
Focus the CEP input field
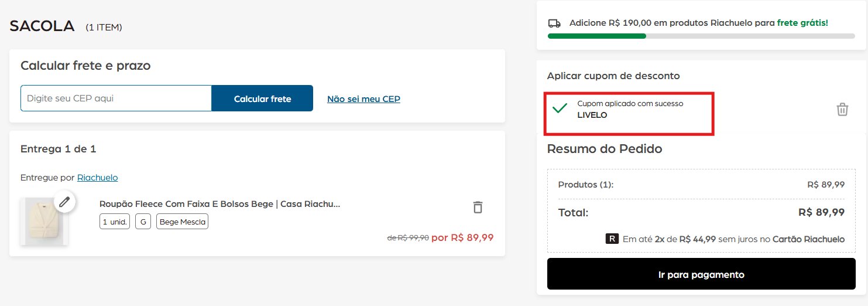116,98
